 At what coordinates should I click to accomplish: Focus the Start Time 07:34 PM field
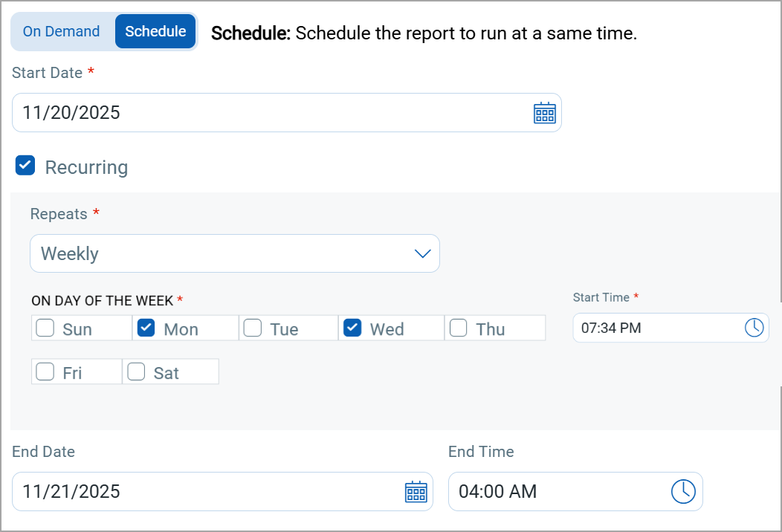[654, 328]
